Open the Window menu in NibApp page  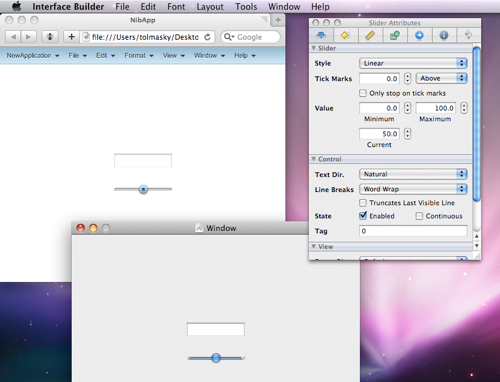[x=209, y=55]
